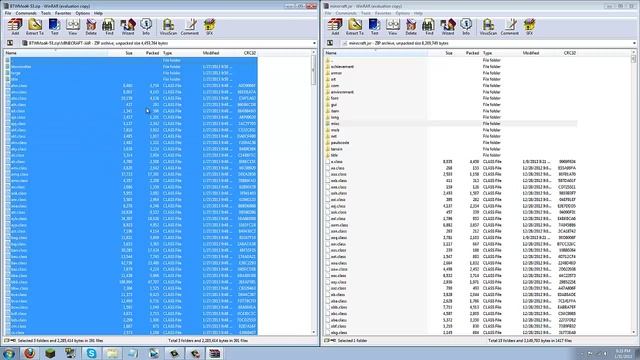Select paulscode folder in minecraft.jar window
This screenshot has height=360, width=640.
[340, 142]
